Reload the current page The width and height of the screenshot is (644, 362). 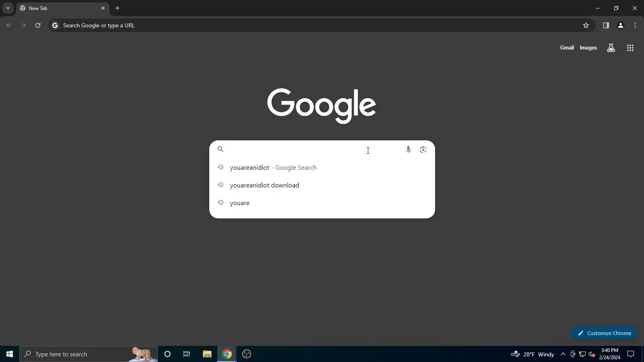click(38, 25)
